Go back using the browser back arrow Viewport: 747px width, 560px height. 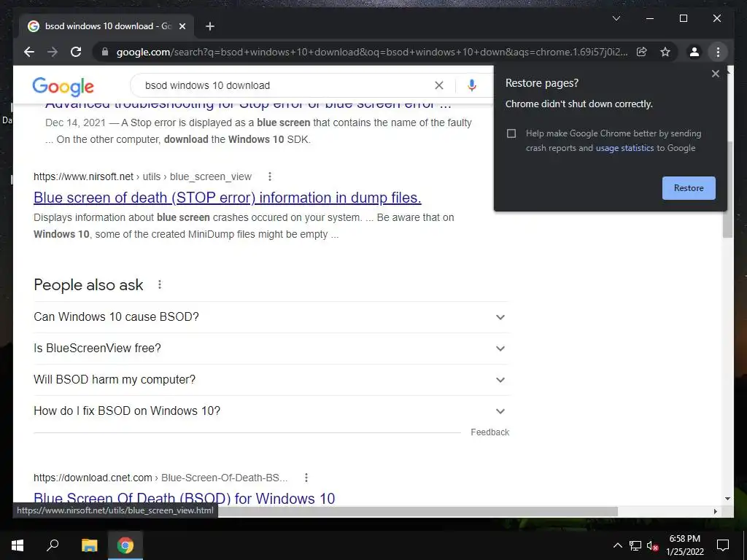tap(29, 52)
